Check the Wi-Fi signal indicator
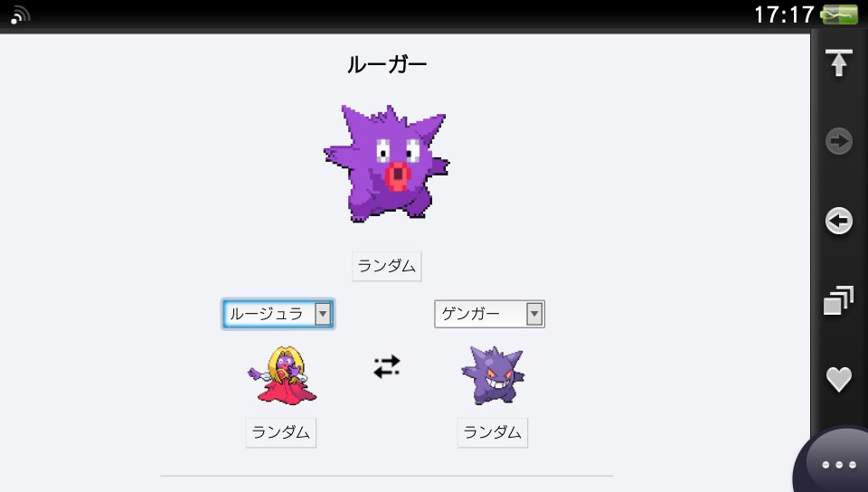The height and width of the screenshot is (492, 868). 20,15
